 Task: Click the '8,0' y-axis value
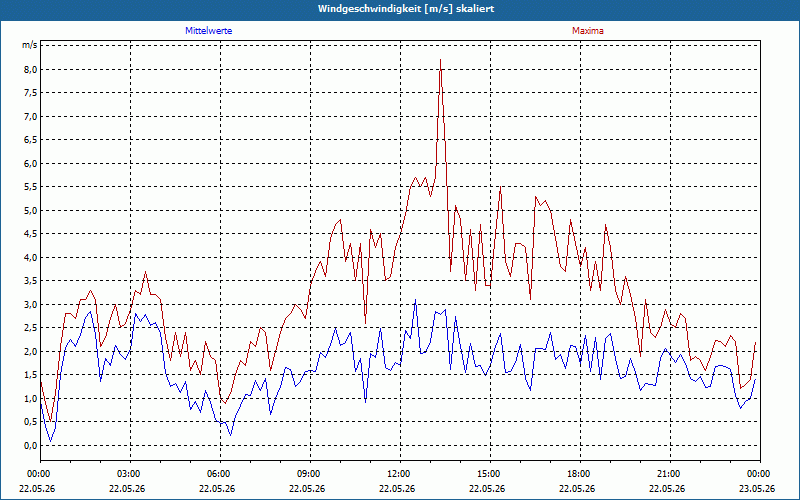tap(31, 69)
